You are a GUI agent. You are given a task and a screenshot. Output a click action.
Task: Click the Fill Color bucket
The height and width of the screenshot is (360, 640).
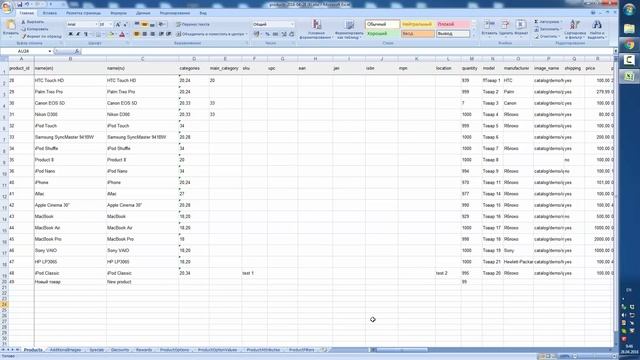(110, 34)
